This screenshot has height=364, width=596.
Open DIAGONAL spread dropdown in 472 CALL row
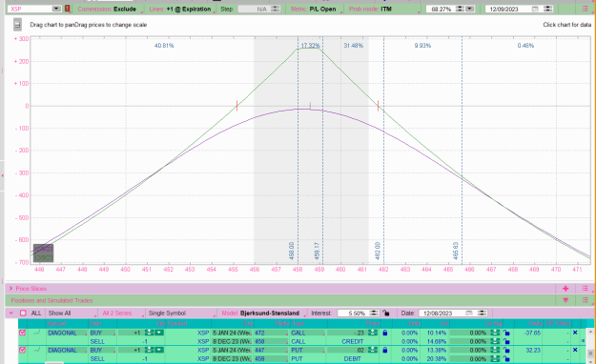click(x=67, y=333)
